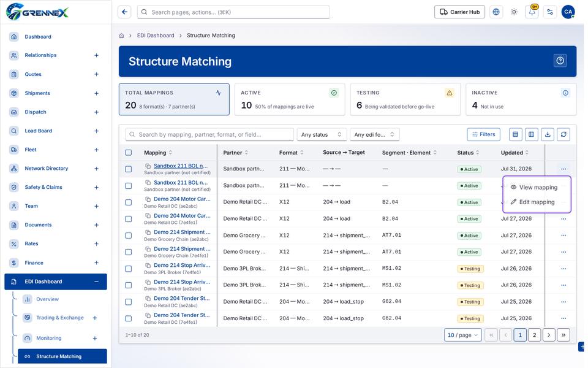Open the settings sliders icon in header
This screenshot has height=368, width=588.
point(550,12)
